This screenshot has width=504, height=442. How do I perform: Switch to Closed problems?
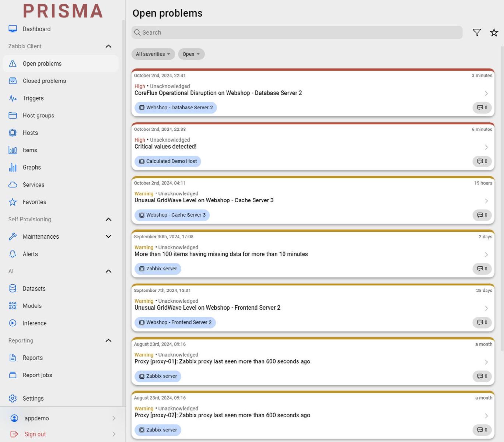click(x=44, y=81)
